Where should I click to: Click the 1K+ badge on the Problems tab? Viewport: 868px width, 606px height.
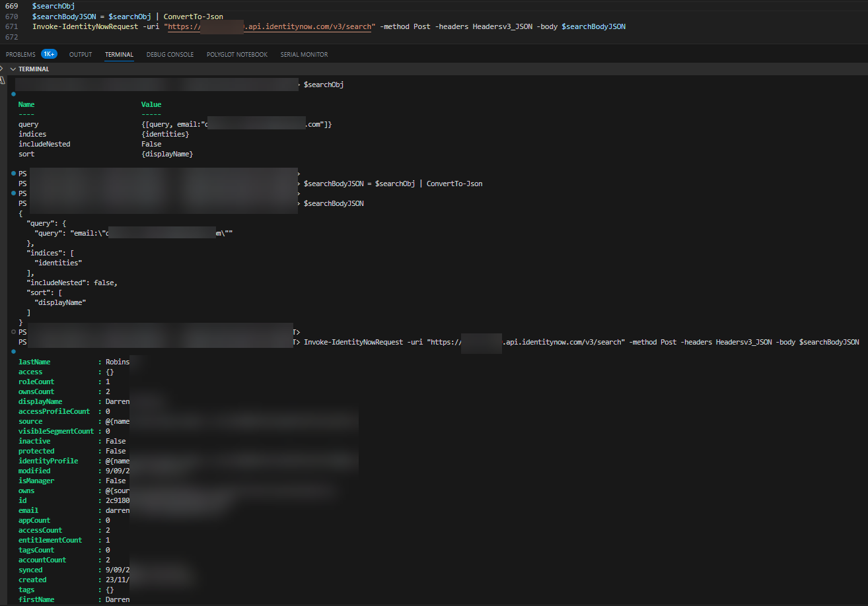pos(49,54)
